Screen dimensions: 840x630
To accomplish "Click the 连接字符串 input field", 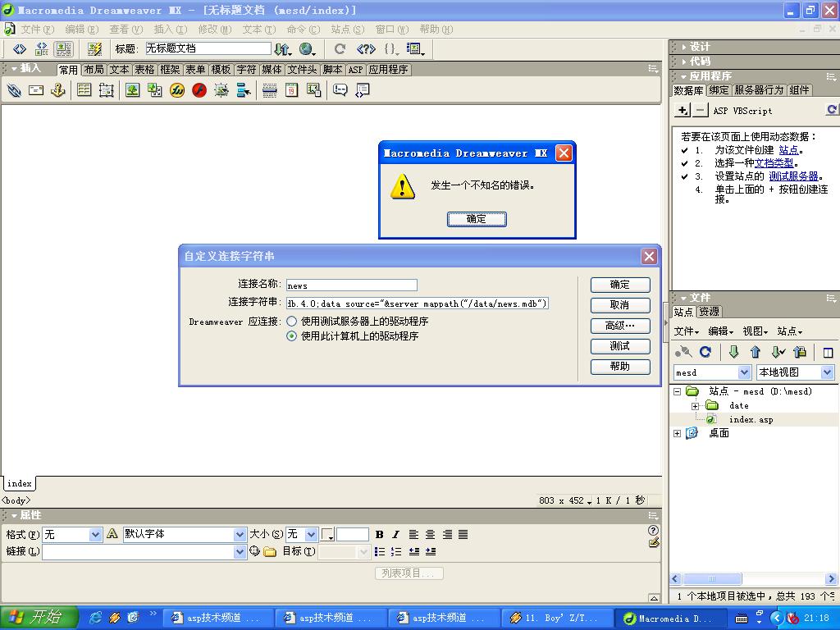I will 417,304.
